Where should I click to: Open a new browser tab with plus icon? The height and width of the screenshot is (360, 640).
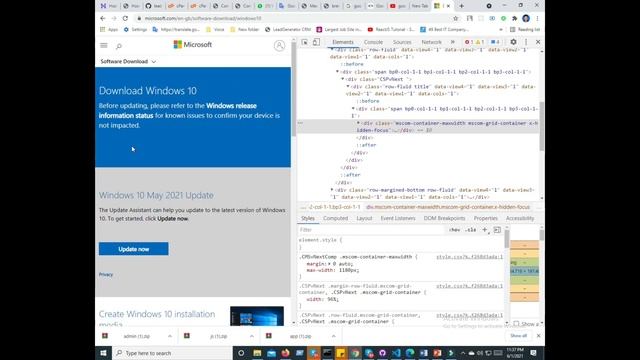462,6
